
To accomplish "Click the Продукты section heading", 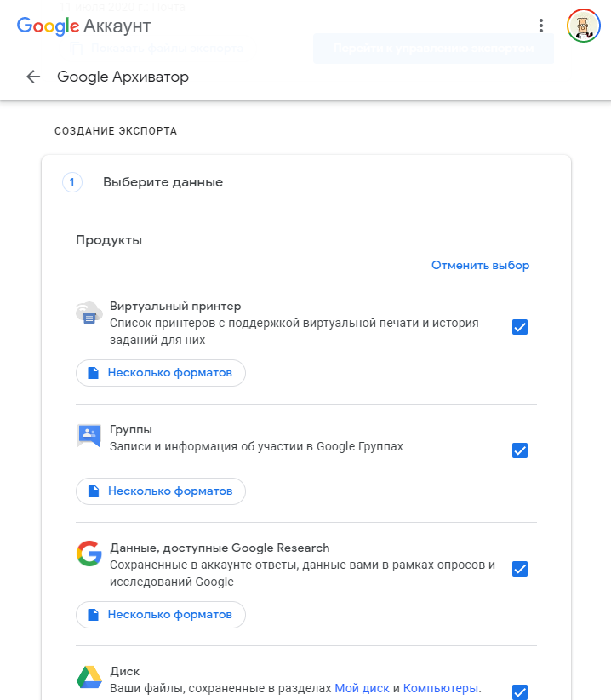I will point(109,240).
